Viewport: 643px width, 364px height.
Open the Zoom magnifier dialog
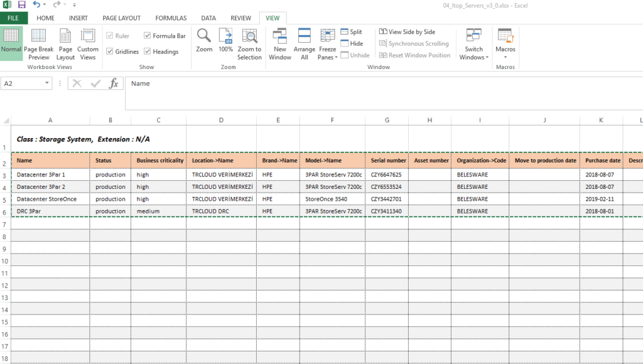tap(204, 41)
